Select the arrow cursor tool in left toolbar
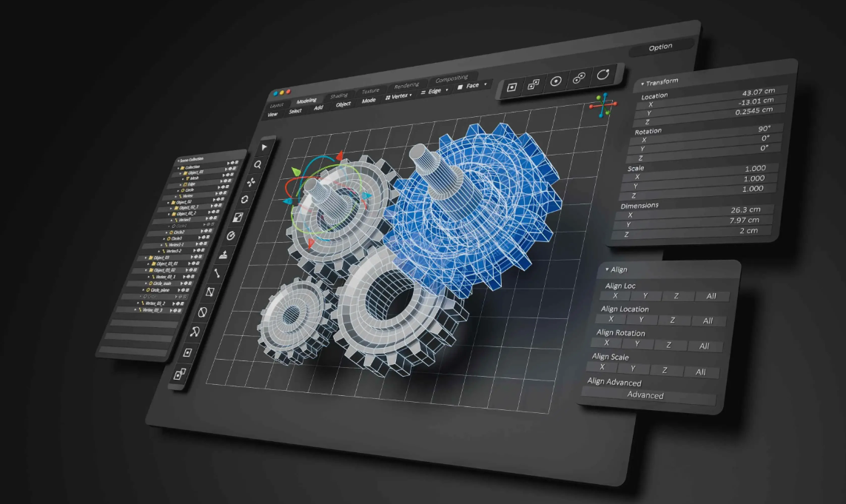The width and height of the screenshot is (846, 504). pos(265,147)
